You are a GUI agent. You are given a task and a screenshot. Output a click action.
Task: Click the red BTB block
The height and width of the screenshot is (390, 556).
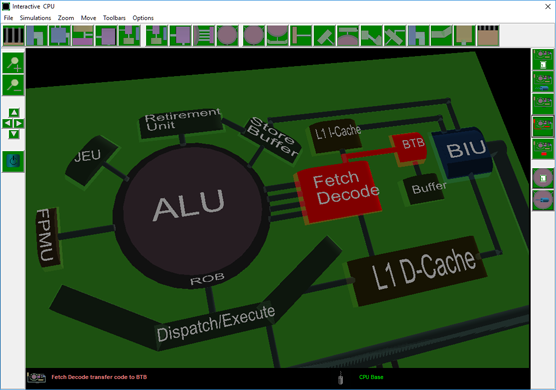(410, 148)
